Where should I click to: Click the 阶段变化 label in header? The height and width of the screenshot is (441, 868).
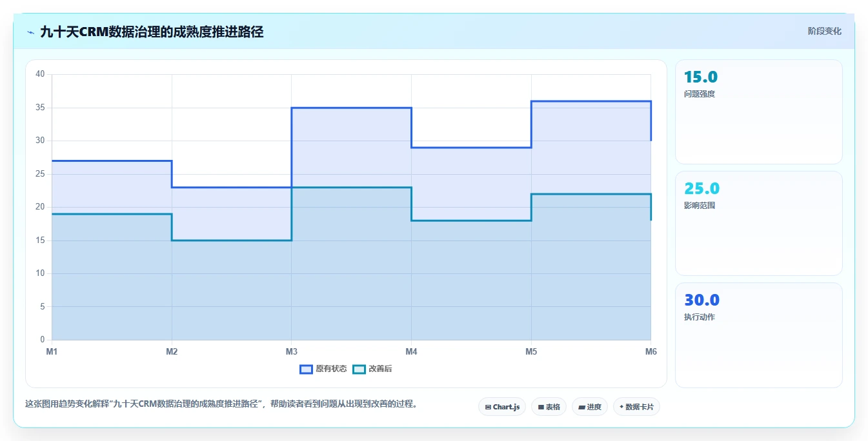825,31
